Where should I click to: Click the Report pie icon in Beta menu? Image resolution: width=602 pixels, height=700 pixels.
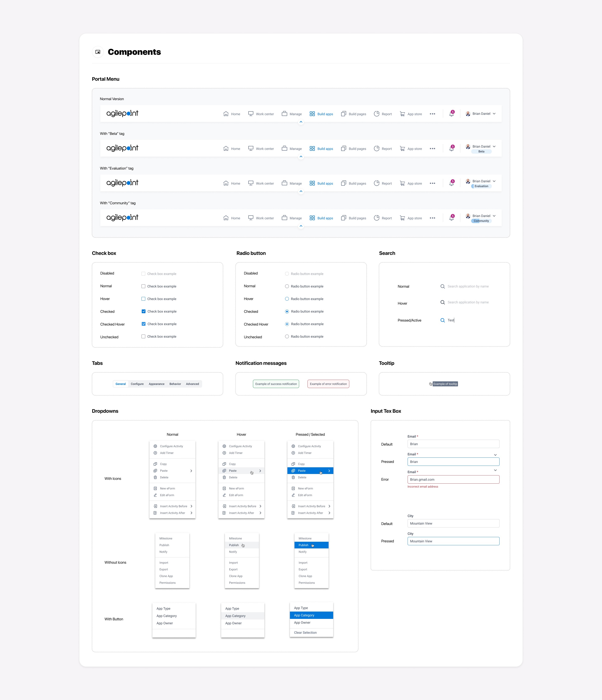(x=376, y=149)
